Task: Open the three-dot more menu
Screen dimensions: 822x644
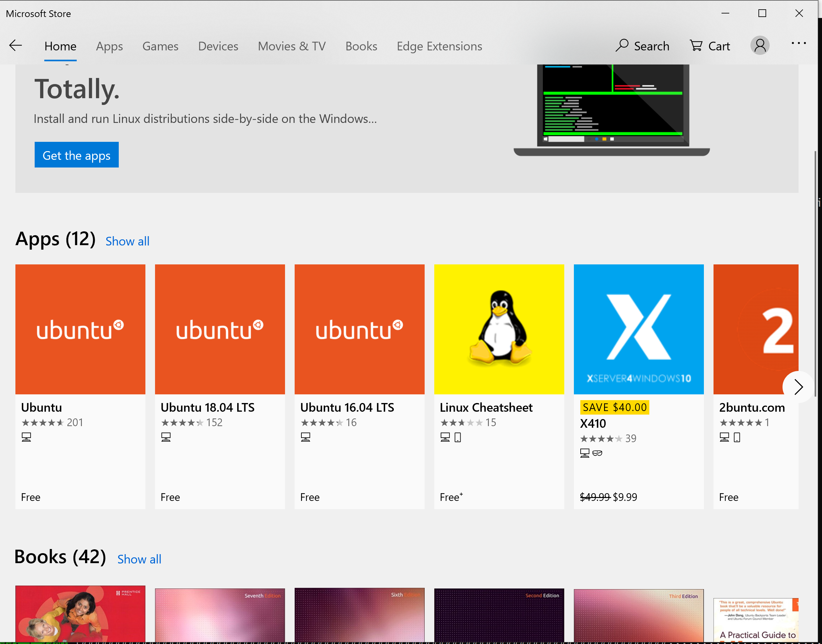Action: [x=799, y=43]
